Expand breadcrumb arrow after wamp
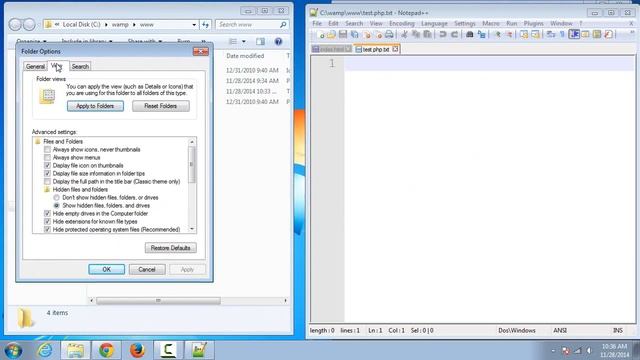Image resolution: width=640 pixels, height=360 pixels. 134,24
